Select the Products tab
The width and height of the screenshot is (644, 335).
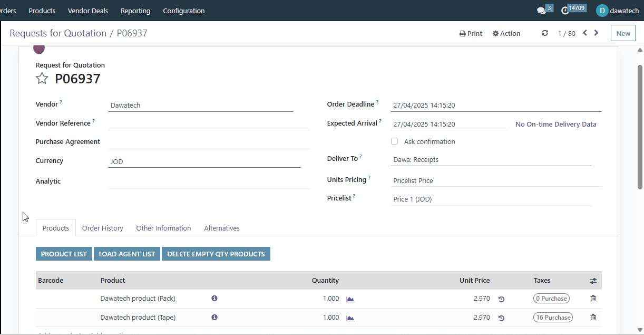56,228
